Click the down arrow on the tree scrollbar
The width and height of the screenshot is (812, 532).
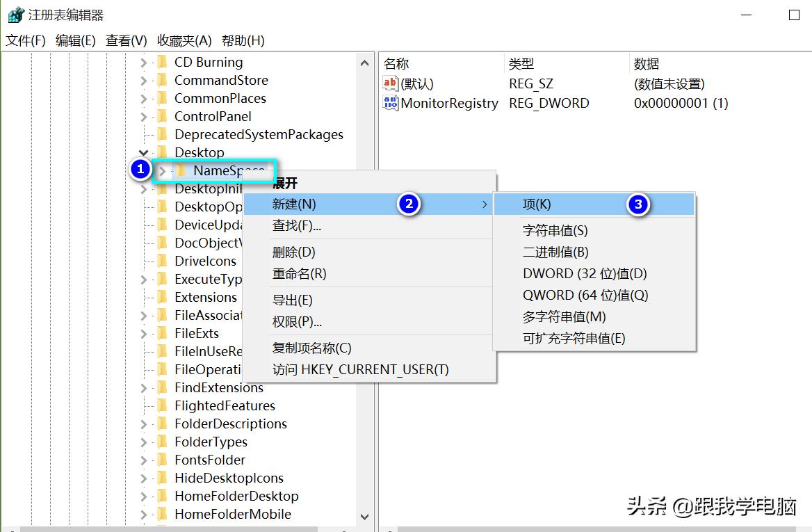point(365,517)
